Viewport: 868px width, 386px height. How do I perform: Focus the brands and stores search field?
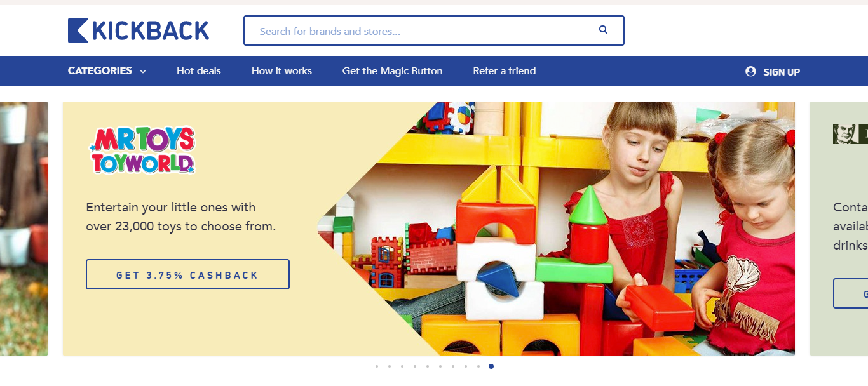click(x=419, y=31)
